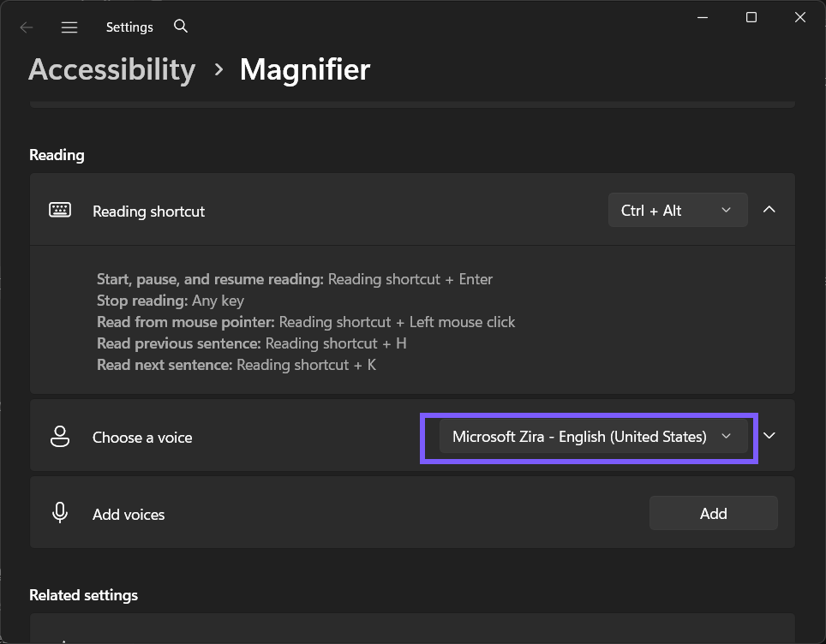
Task: Navigate to Accessibility breadcrumb
Action: point(111,69)
